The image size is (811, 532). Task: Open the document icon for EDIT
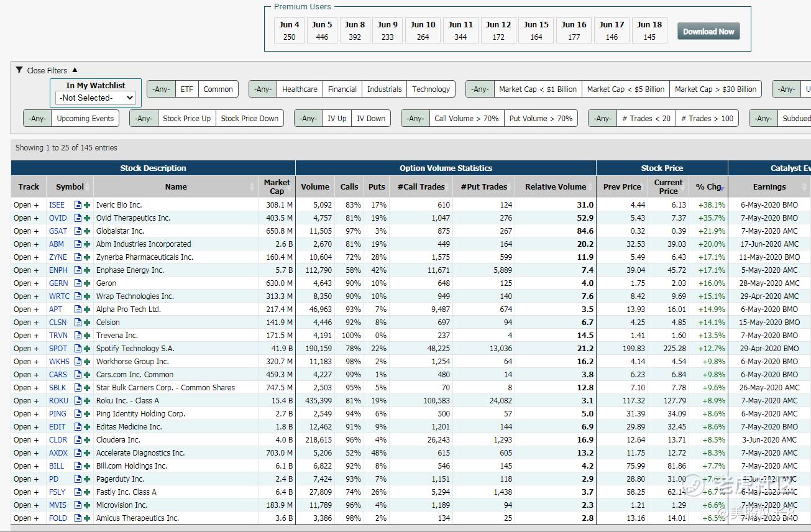click(x=78, y=427)
